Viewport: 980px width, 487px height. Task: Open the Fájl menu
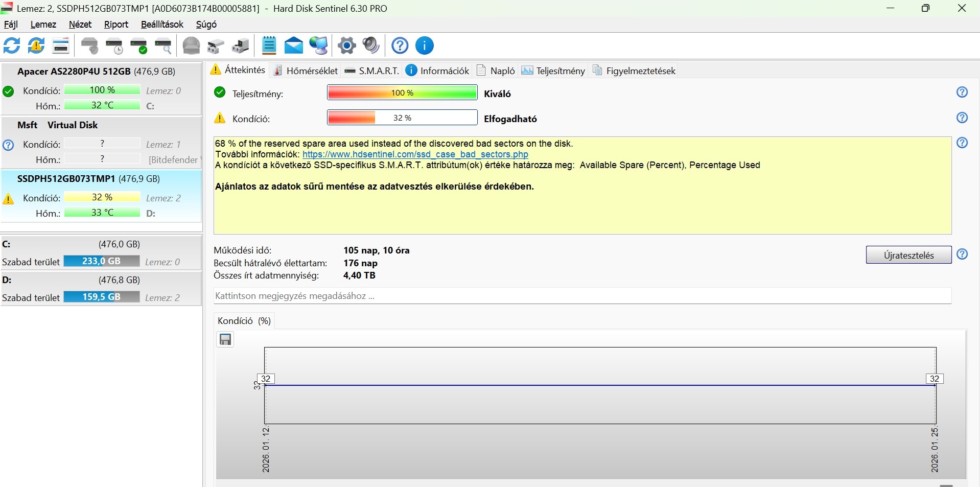11,25
